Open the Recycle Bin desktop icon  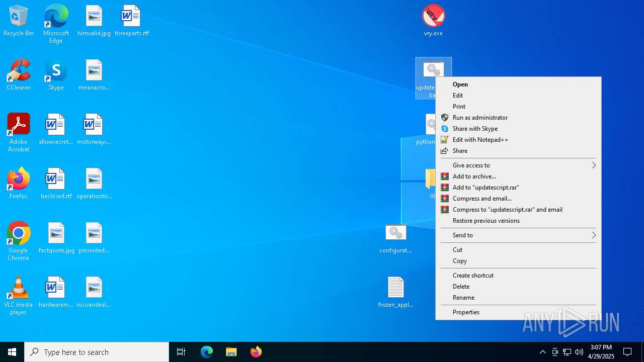(19, 21)
